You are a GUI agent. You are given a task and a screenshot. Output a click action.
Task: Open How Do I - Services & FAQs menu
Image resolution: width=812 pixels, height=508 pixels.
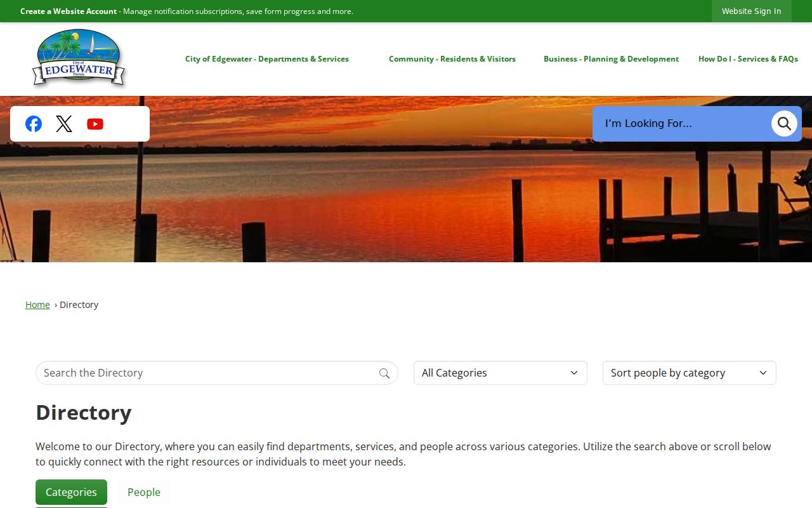click(x=748, y=59)
